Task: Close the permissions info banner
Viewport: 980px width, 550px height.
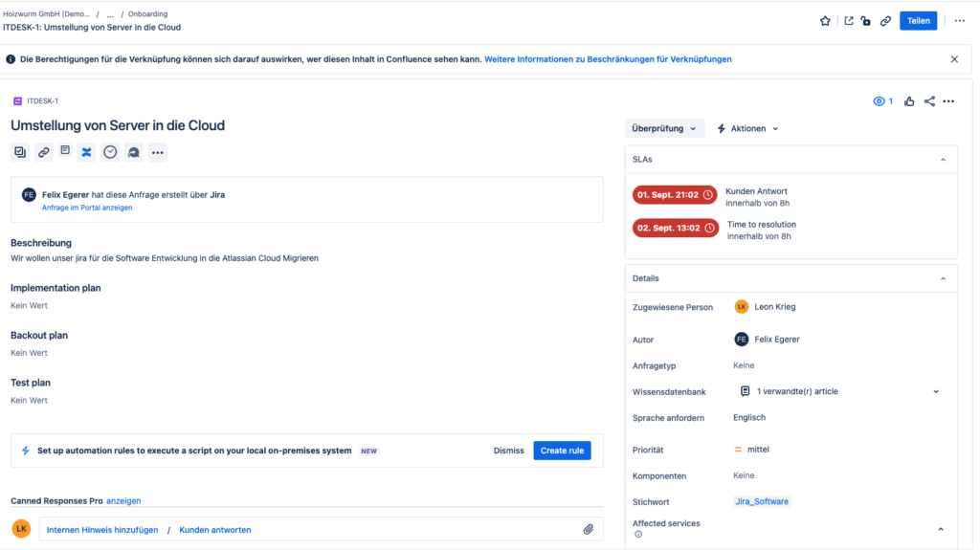Action: click(x=954, y=59)
